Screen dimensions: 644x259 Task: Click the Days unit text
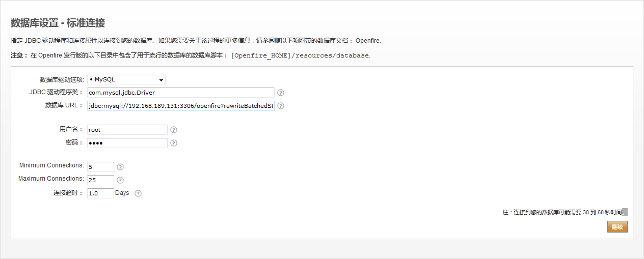(122, 193)
